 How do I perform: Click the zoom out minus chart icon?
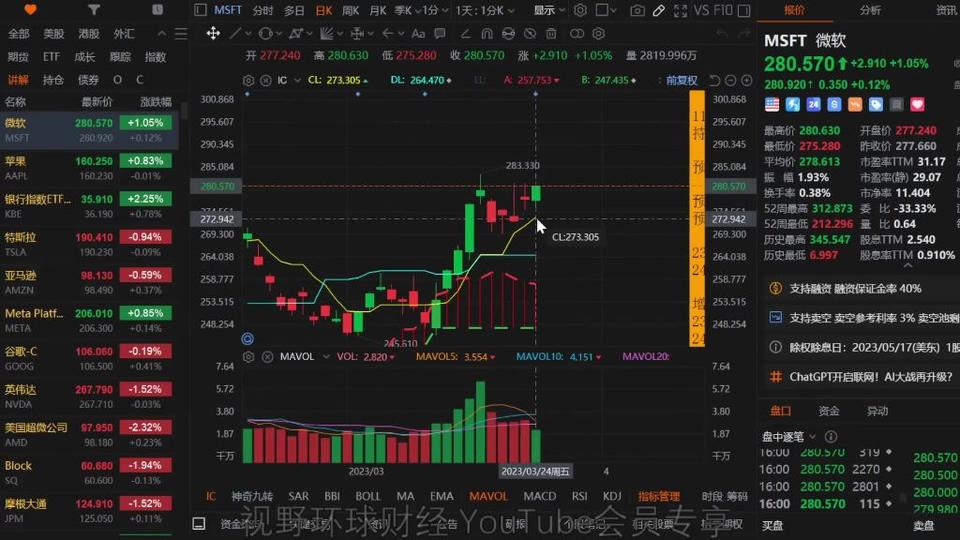coord(730,80)
